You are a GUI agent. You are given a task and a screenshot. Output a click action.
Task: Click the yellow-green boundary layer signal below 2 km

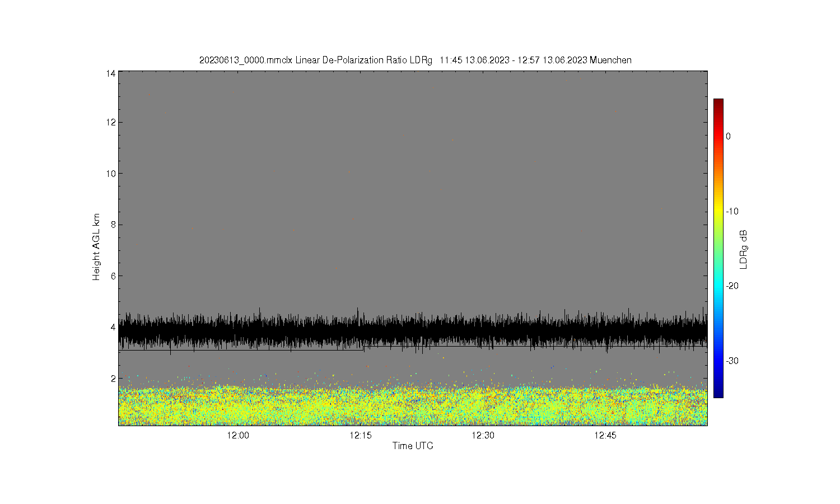coord(413,406)
